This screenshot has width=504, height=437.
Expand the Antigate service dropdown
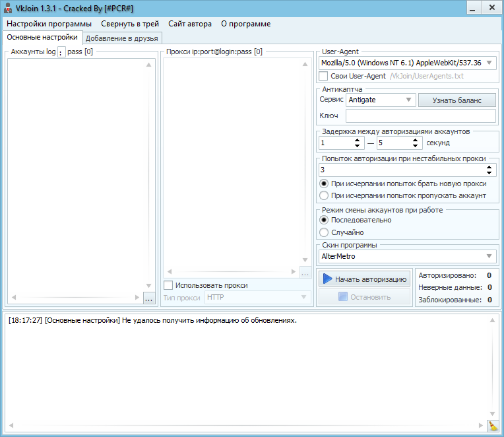(x=408, y=100)
